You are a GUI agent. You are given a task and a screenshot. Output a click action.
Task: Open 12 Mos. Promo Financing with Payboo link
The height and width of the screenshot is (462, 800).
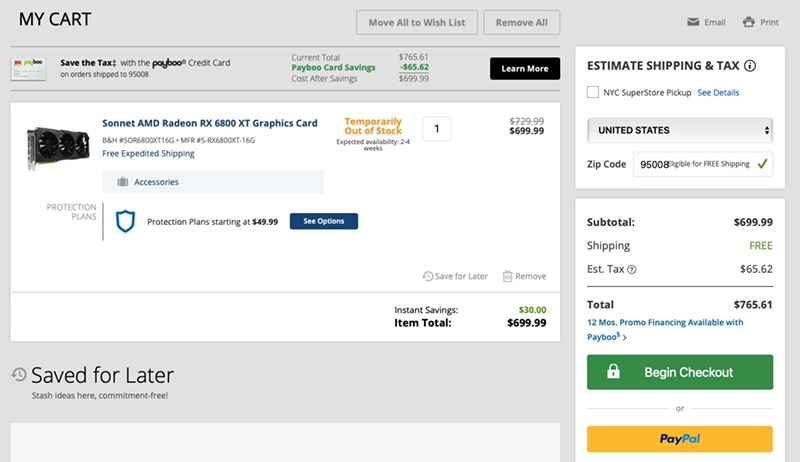[x=665, y=329]
